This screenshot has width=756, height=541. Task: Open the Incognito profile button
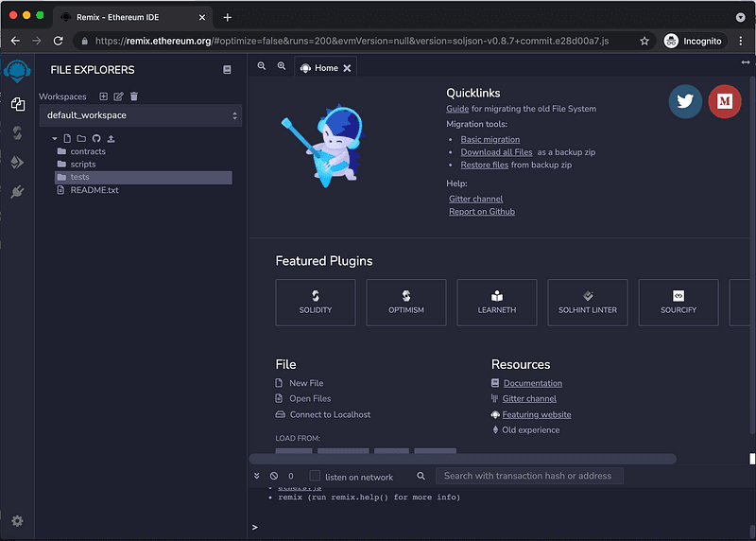pos(694,41)
